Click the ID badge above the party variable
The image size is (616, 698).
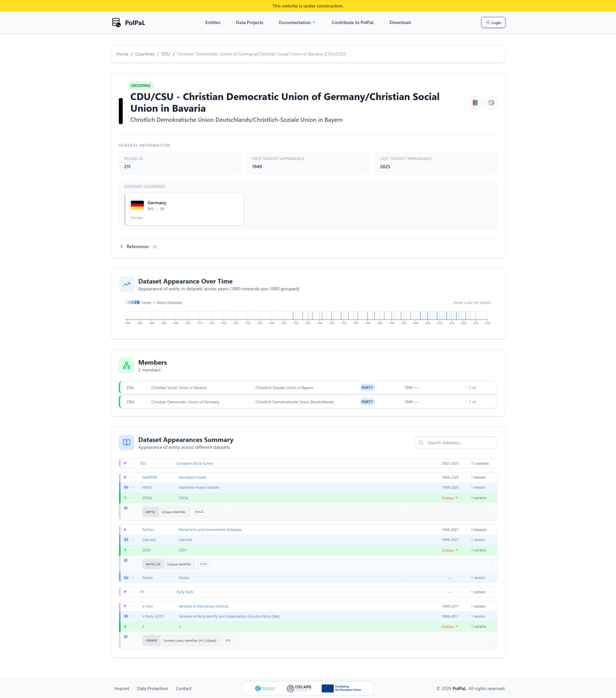[x=126, y=508]
